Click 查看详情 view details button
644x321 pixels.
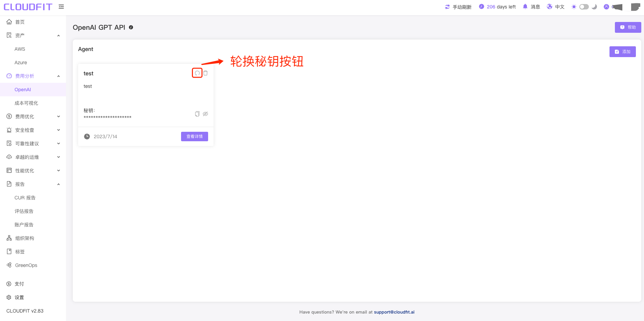pyautogui.click(x=195, y=137)
